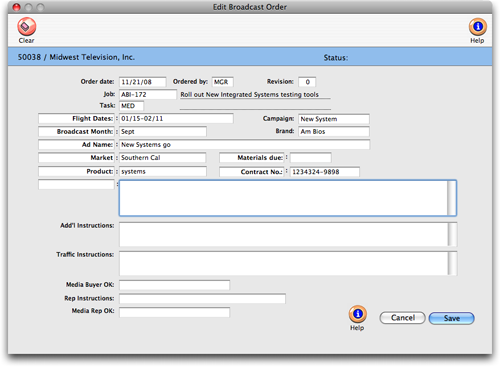Click the Flight Dates label box
Viewport: 500px width, 367px height.
pos(76,119)
